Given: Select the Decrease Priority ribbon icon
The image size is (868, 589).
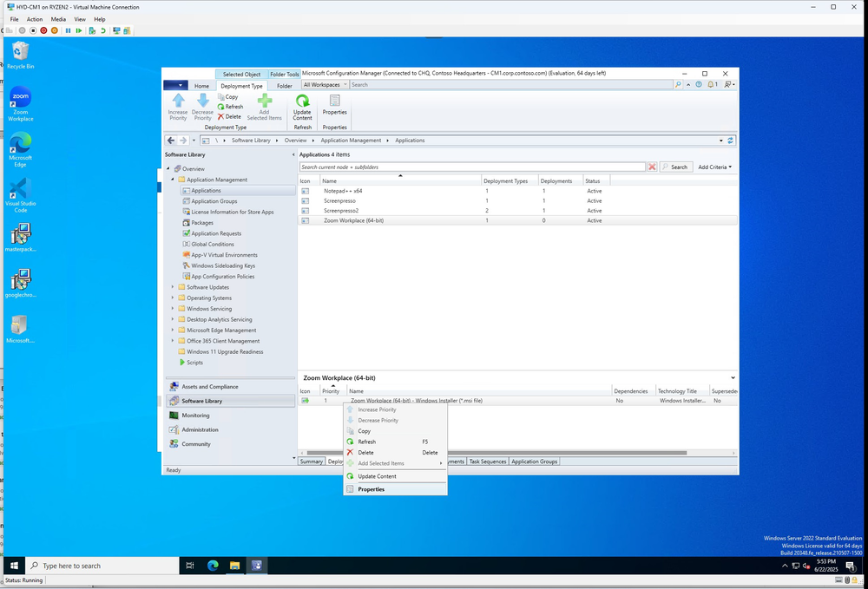Looking at the screenshot, I should [x=203, y=100].
